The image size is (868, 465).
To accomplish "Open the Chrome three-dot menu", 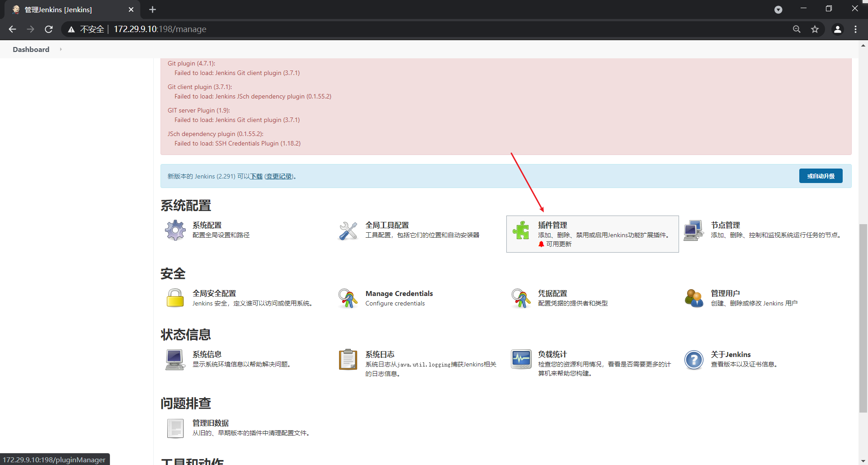I will (855, 29).
